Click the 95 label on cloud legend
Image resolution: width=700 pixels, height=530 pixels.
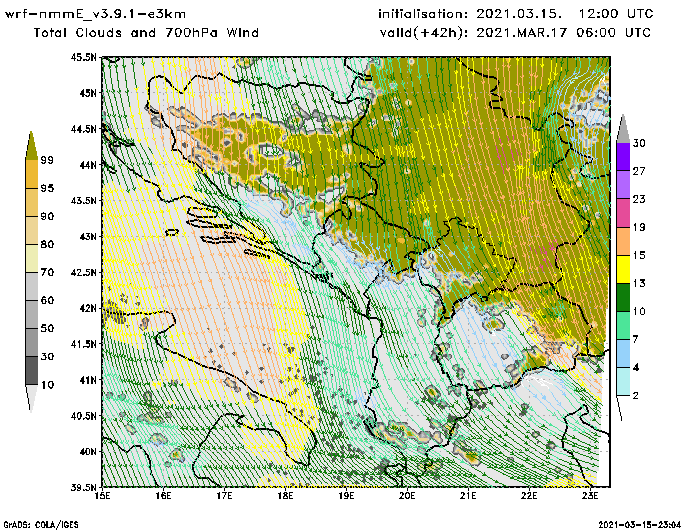(47, 188)
